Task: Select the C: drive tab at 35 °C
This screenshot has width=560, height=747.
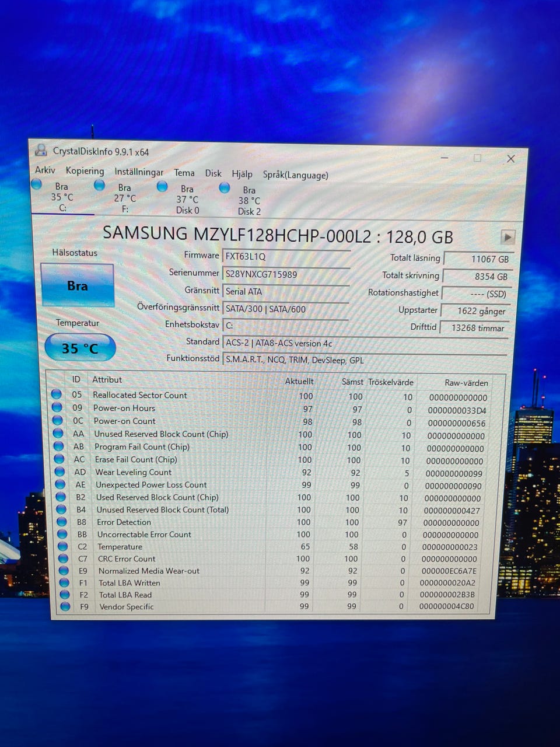Action: pyautogui.click(x=62, y=197)
